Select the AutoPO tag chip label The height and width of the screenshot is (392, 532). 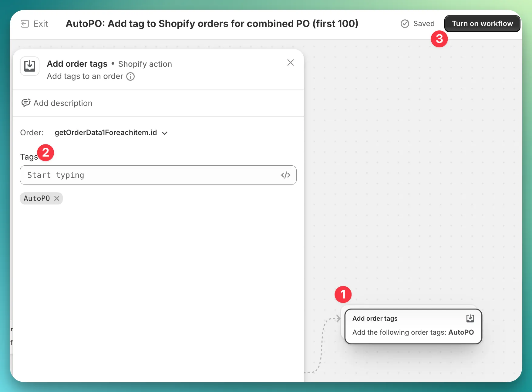tap(37, 198)
